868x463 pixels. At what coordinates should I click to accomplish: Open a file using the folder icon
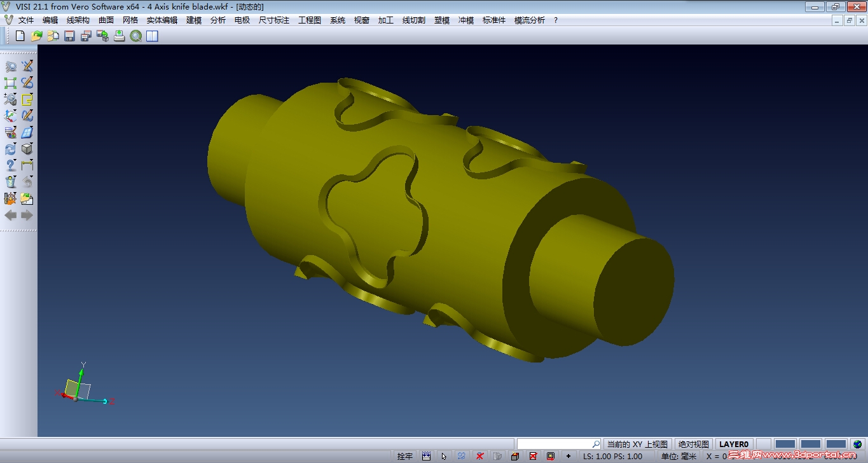click(x=36, y=36)
